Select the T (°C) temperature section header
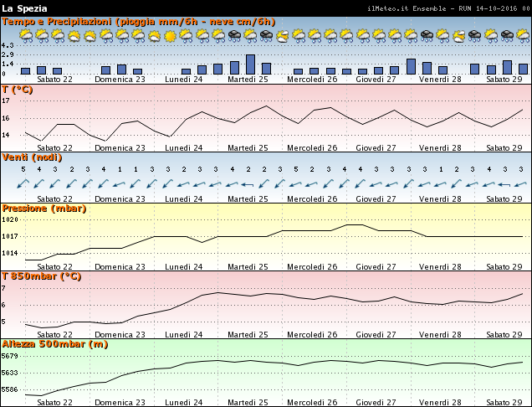The image size is (532, 407). 18,89
